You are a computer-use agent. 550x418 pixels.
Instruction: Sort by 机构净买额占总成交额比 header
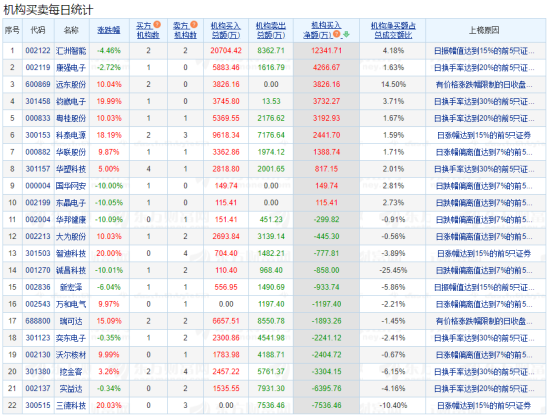point(393,30)
